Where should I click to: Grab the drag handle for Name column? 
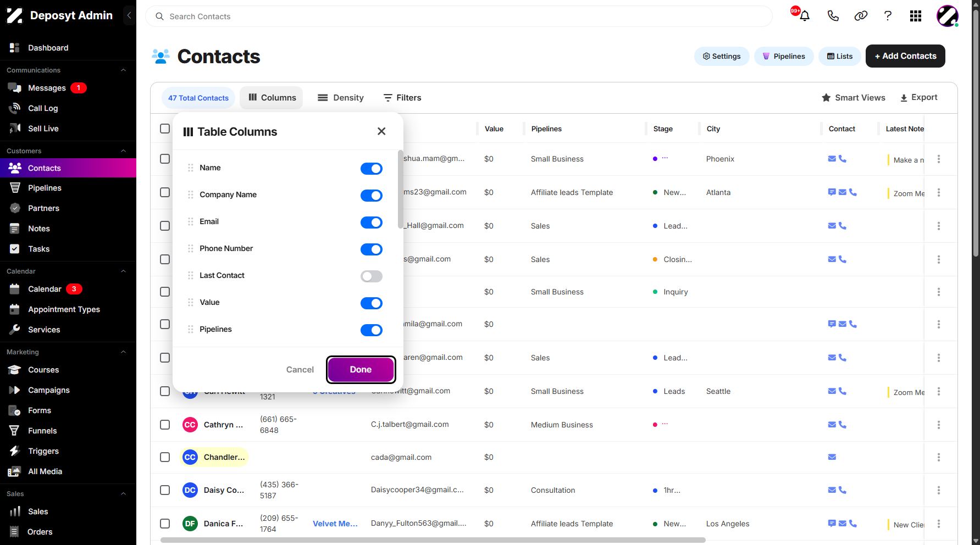[x=191, y=168]
